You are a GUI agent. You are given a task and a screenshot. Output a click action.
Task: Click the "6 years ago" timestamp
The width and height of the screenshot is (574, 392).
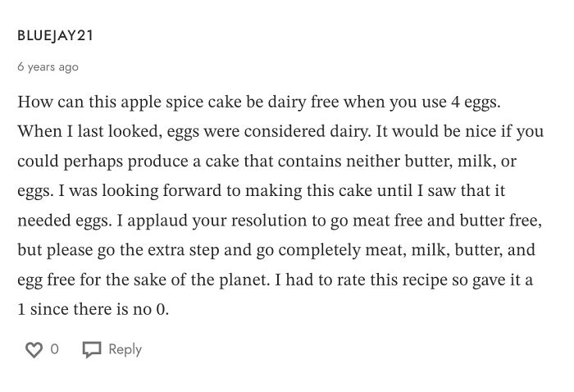[x=48, y=67]
